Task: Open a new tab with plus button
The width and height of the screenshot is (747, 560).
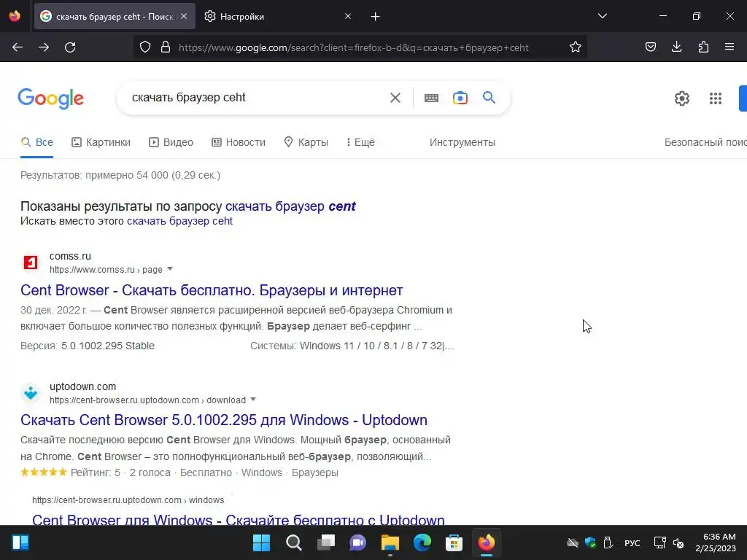Action: tap(376, 17)
